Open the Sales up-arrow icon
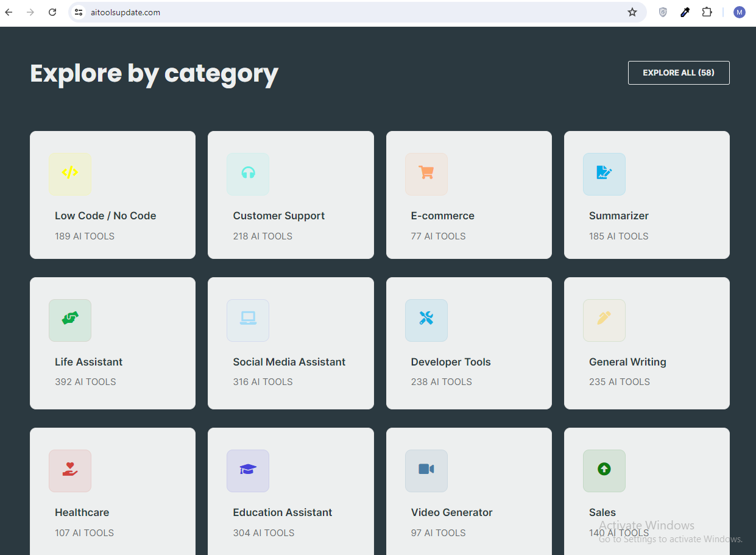Viewport: 756px width, 555px height. (604, 470)
